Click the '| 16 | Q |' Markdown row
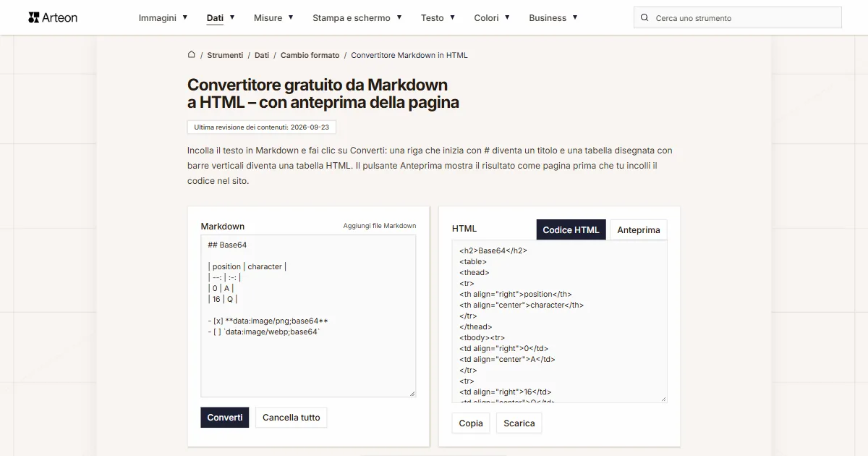The height and width of the screenshot is (456, 868). (223, 299)
